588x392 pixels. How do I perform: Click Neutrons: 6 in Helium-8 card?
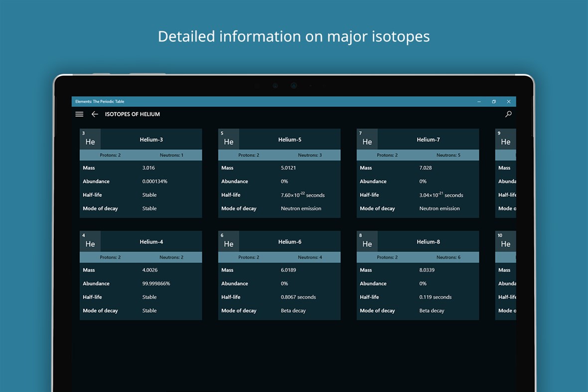[448, 258]
